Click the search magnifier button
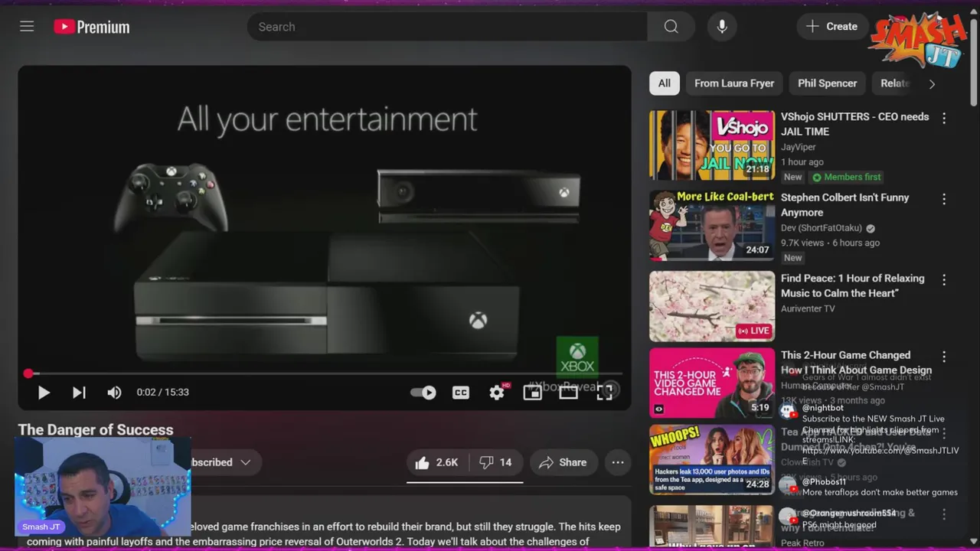The width and height of the screenshot is (980, 551). click(x=671, y=27)
